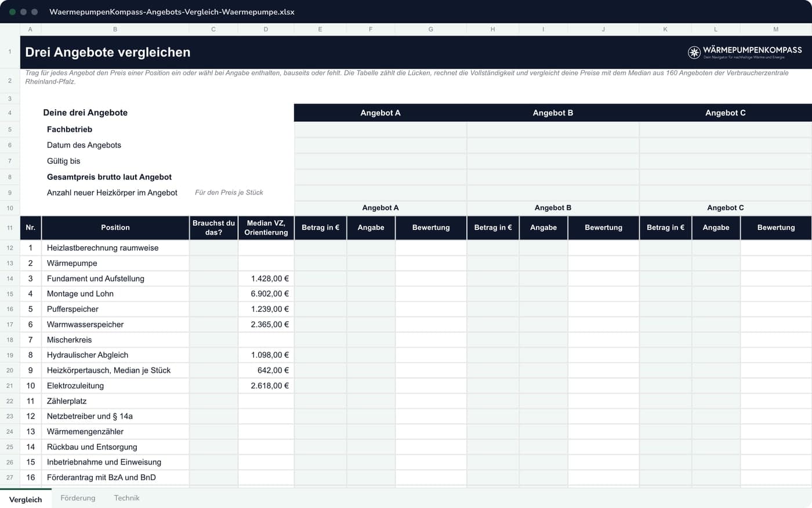
Task: Switch to the Förderung sheet tab
Action: pos(78,498)
